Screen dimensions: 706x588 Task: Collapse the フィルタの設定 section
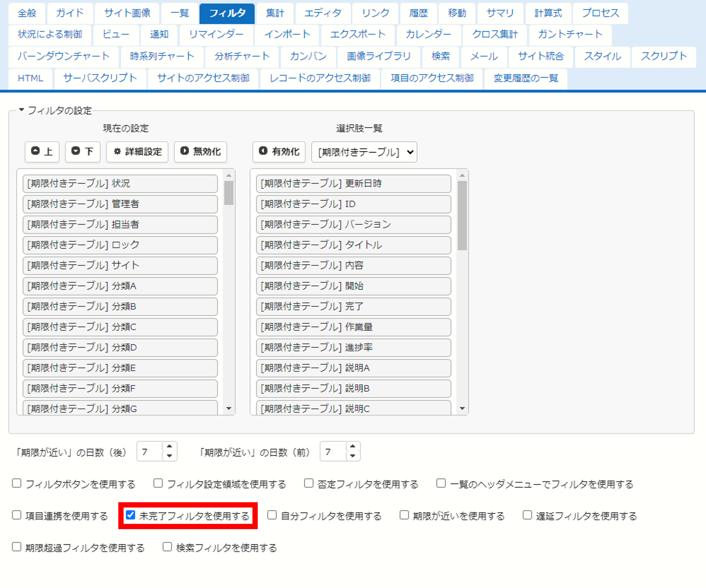[21, 110]
